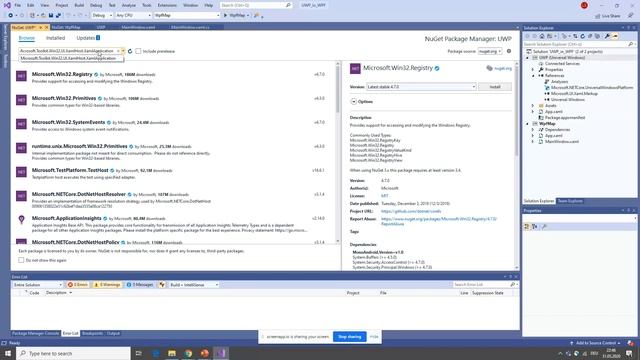Switch to the Updates tab in NuGet

click(88, 38)
